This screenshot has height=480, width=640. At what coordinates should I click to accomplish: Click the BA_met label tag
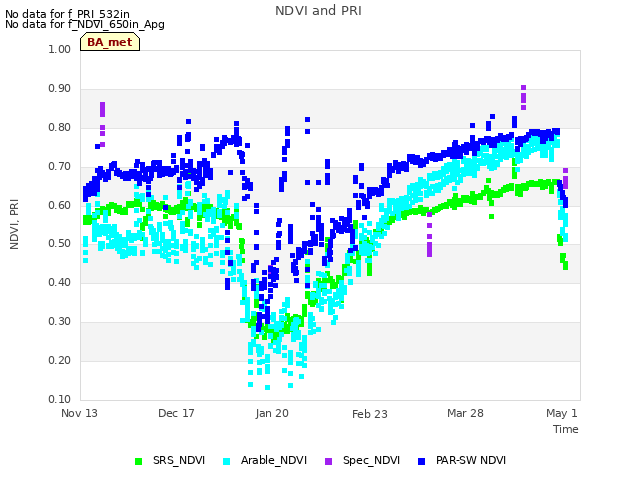click(110, 42)
